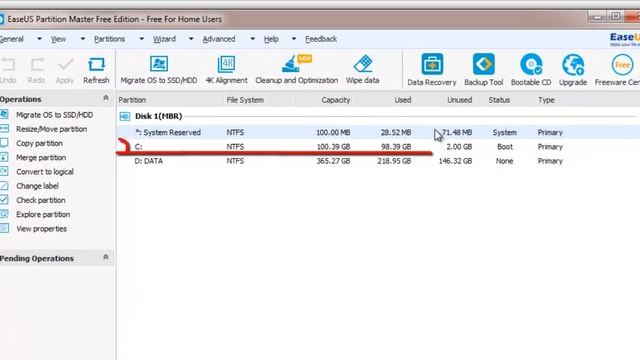Click the 98.39 GB used value

(x=396, y=147)
